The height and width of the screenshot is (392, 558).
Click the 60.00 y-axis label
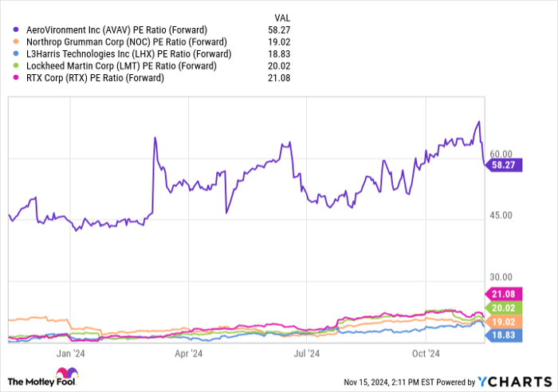501,154
